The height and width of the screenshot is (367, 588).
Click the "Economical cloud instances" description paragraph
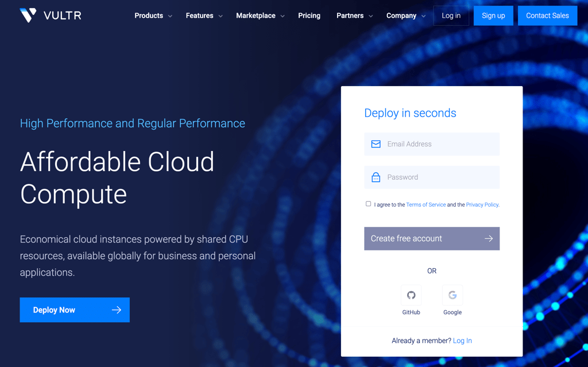138,256
